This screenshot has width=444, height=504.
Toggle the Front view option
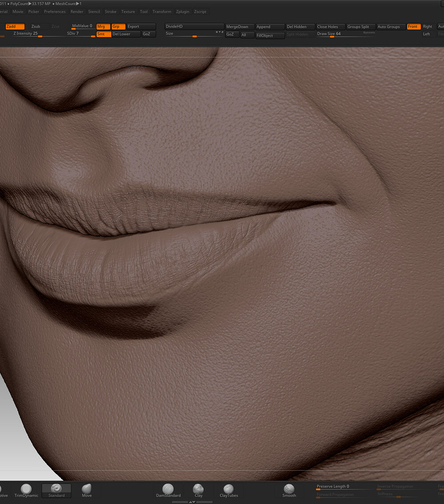pos(413,26)
